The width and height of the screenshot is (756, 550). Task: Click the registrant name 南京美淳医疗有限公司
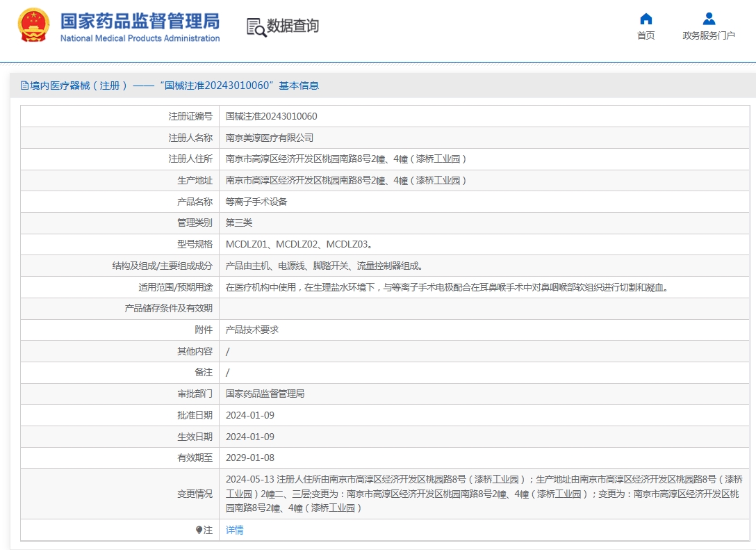coord(270,138)
